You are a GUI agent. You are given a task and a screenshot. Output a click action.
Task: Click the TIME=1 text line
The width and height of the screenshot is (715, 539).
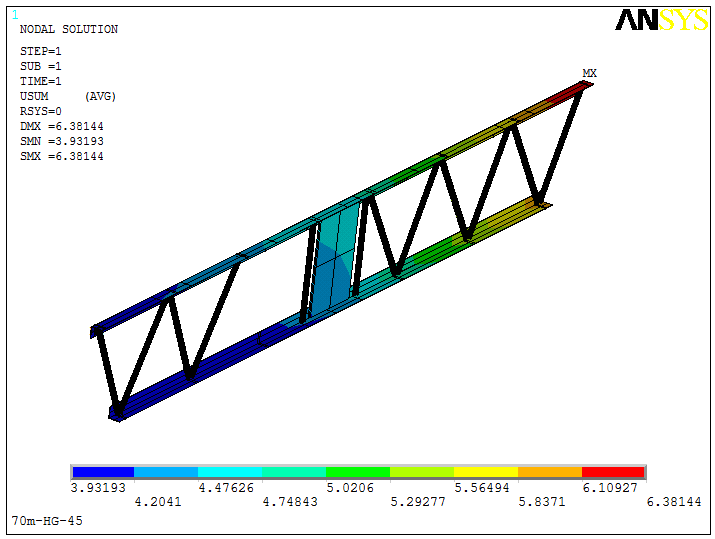coord(41,81)
